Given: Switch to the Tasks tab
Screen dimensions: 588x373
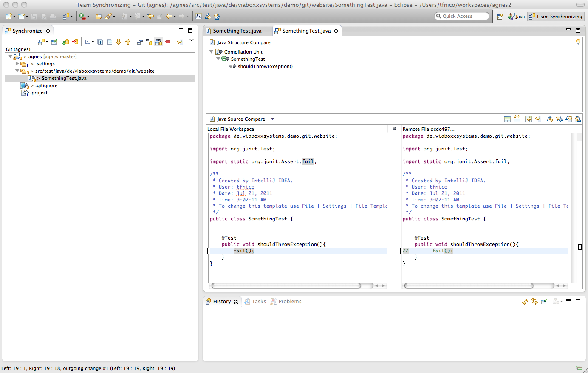Looking at the screenshot, I should (255, 301).
